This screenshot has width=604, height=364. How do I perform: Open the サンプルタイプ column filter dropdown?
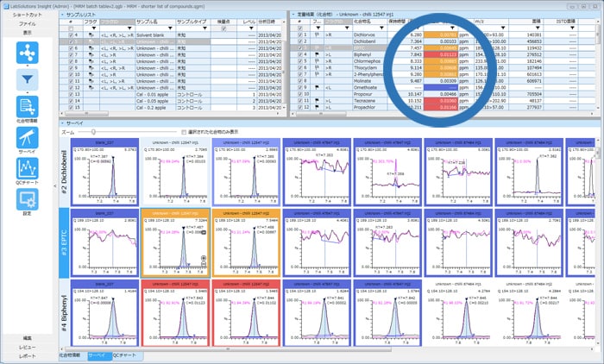point(204,28)
